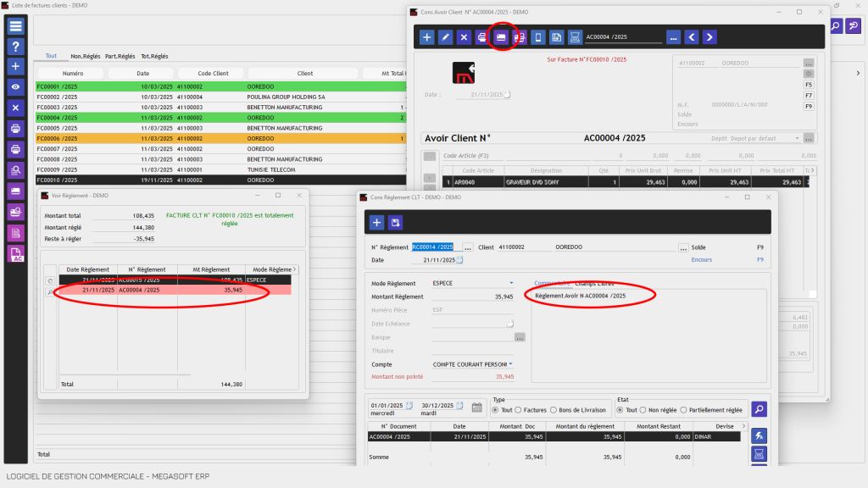Open the Dépôt 'Depot par defaut' dropdown

pyautogui.click(x=797, y=138)
